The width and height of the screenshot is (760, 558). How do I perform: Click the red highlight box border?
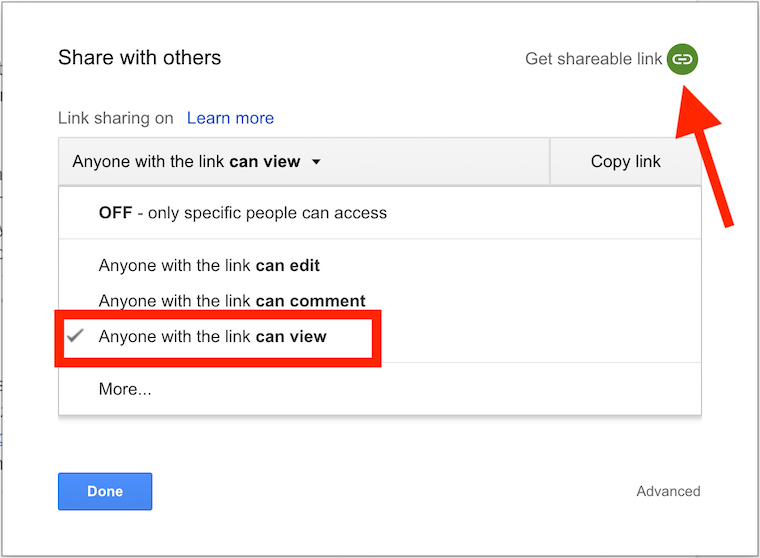[378, 340]
